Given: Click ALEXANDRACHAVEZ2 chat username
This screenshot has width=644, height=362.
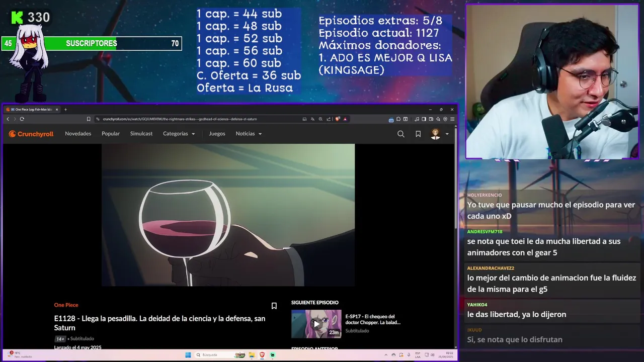Looking at the screenshot, I should (x=491, y=268).
